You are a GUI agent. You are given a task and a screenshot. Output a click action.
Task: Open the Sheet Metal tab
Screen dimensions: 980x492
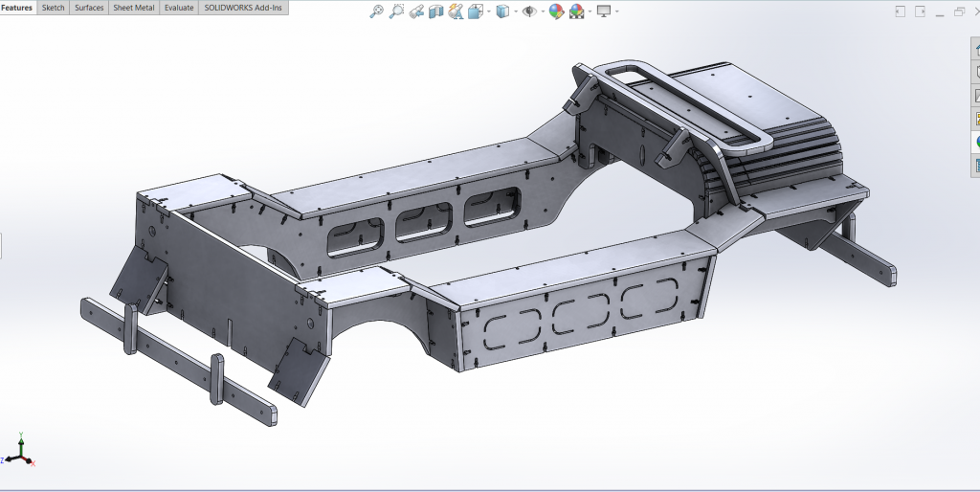tap(134, 8)
